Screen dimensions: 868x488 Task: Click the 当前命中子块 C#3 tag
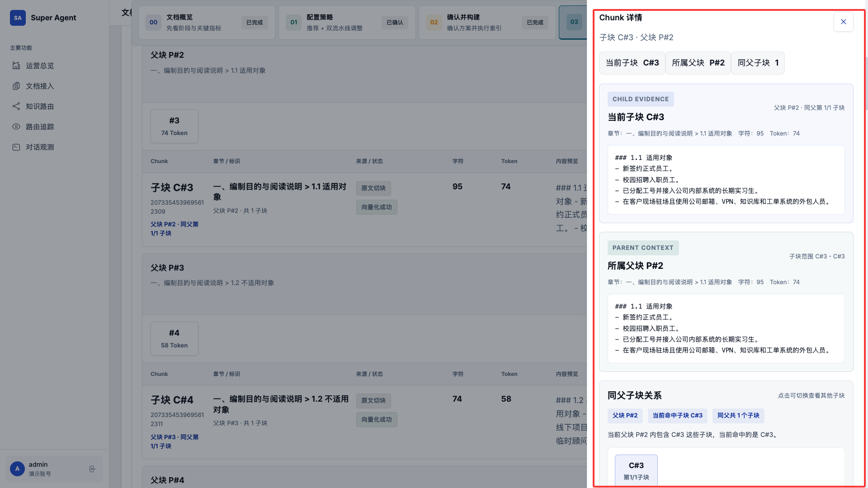677,415
